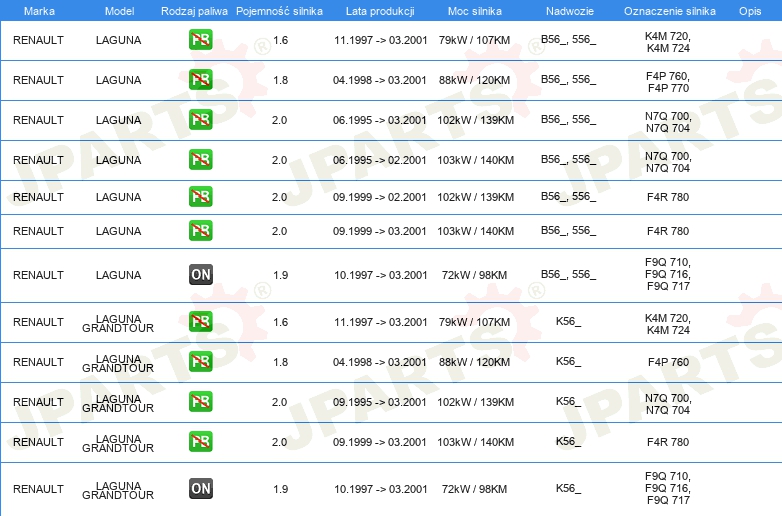
Task: Click date 06.1995 -> 02.2001
Action: (x=380, y=160)
